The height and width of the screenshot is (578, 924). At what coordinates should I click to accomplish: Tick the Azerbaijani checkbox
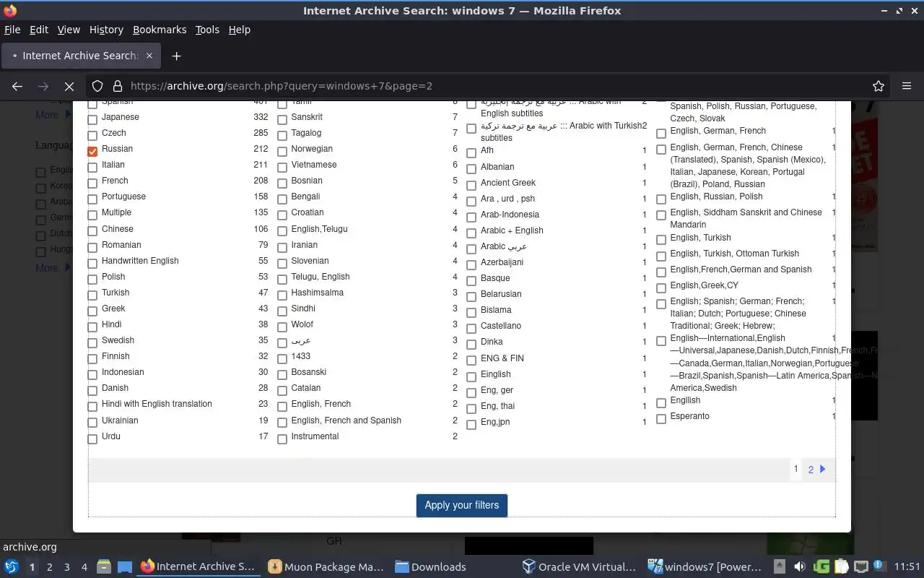[x=471, y=264]
